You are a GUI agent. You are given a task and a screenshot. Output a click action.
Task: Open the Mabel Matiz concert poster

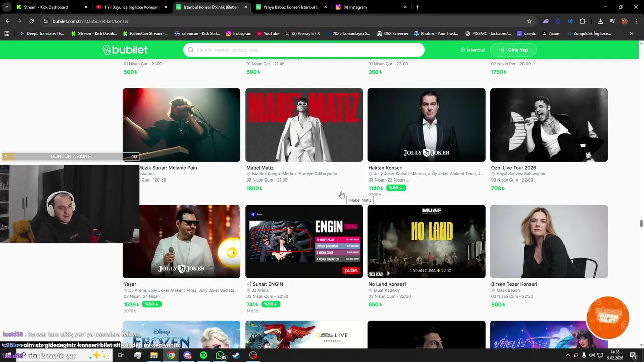point(304,125)
